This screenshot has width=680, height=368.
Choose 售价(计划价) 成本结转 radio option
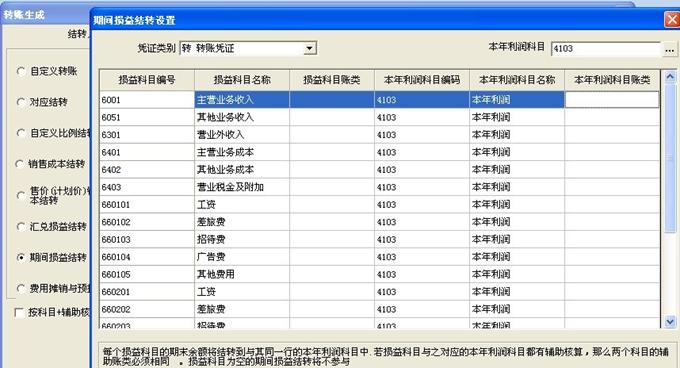click(x=21, y=195)
